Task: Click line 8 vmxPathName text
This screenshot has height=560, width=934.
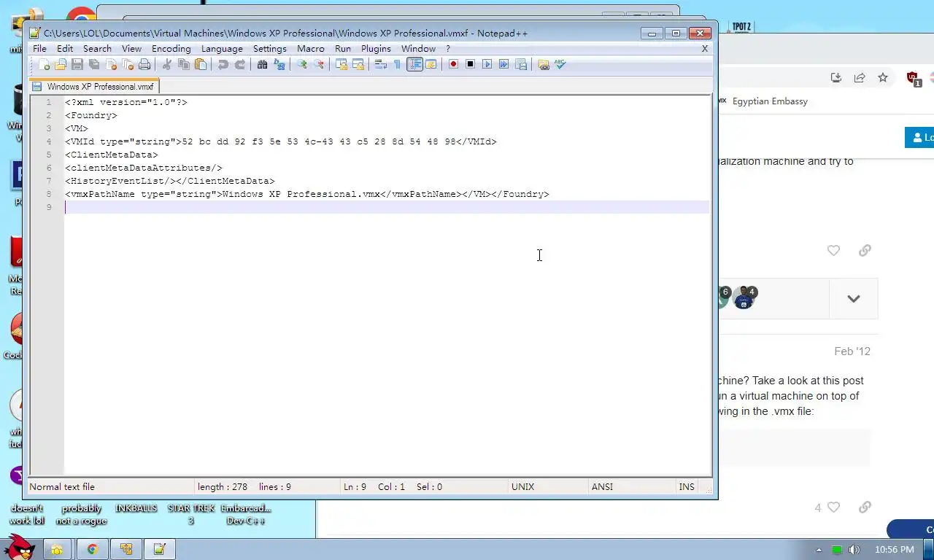Action: [x=306, y=194]
